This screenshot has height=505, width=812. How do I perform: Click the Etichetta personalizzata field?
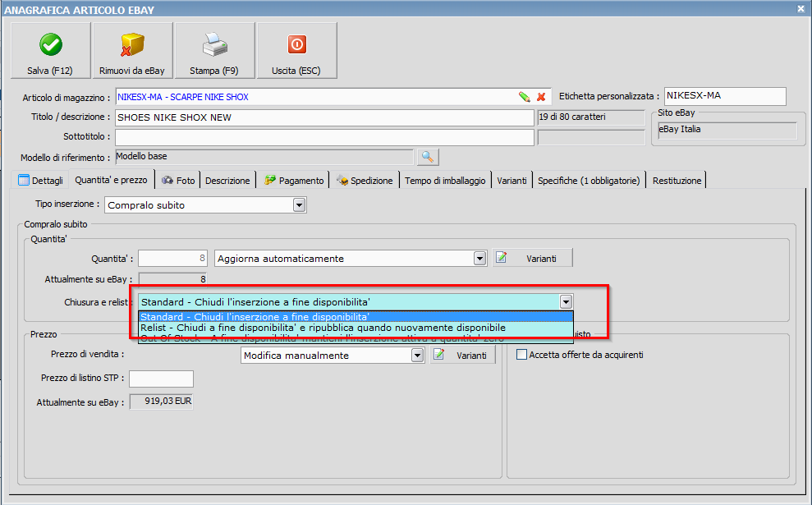[x=725, y=96]
